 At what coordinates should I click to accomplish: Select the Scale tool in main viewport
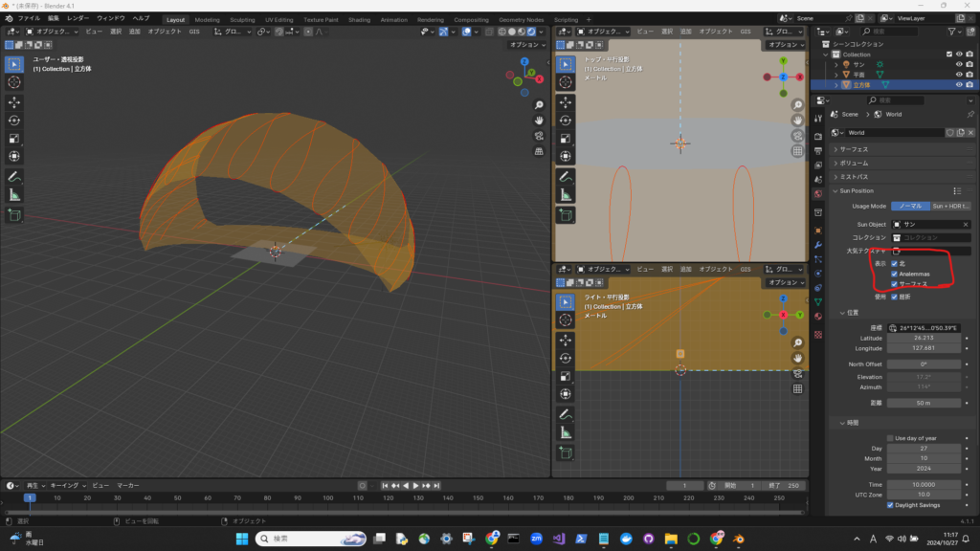14,139
